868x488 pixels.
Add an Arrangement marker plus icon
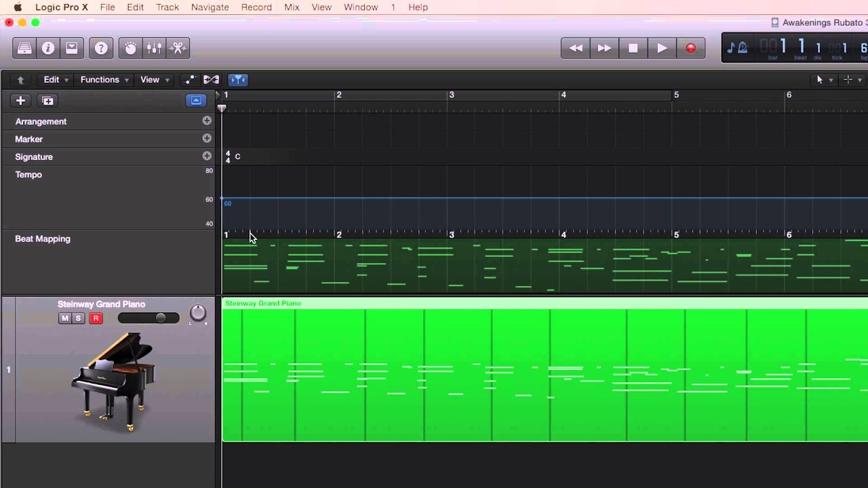(207, 121)
